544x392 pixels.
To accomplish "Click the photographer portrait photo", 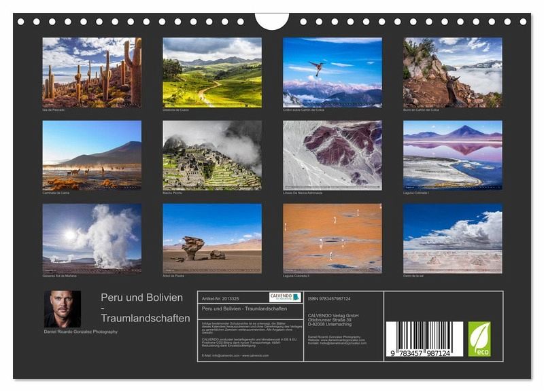I will [63, 309].
